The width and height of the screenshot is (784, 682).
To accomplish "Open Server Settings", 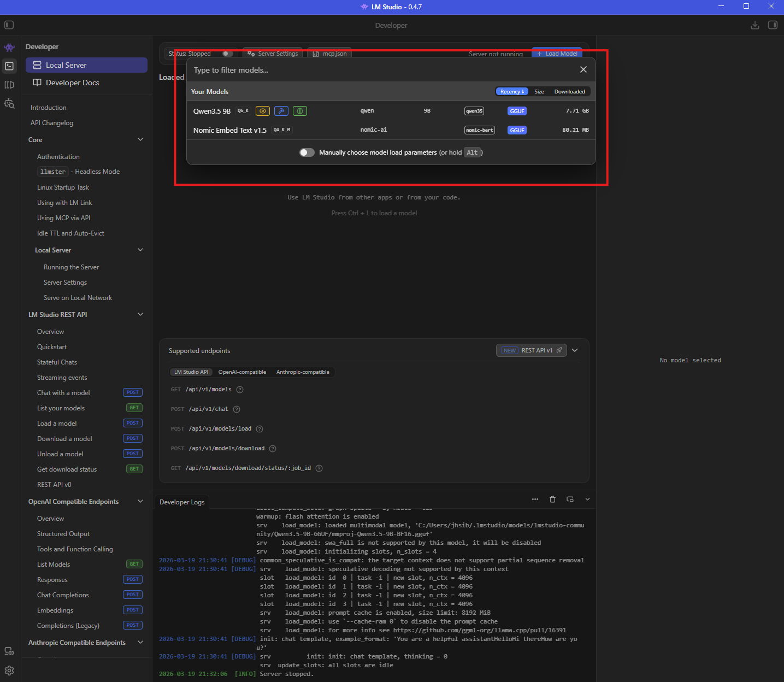I will pyautogui.click(x=273, y=54).
